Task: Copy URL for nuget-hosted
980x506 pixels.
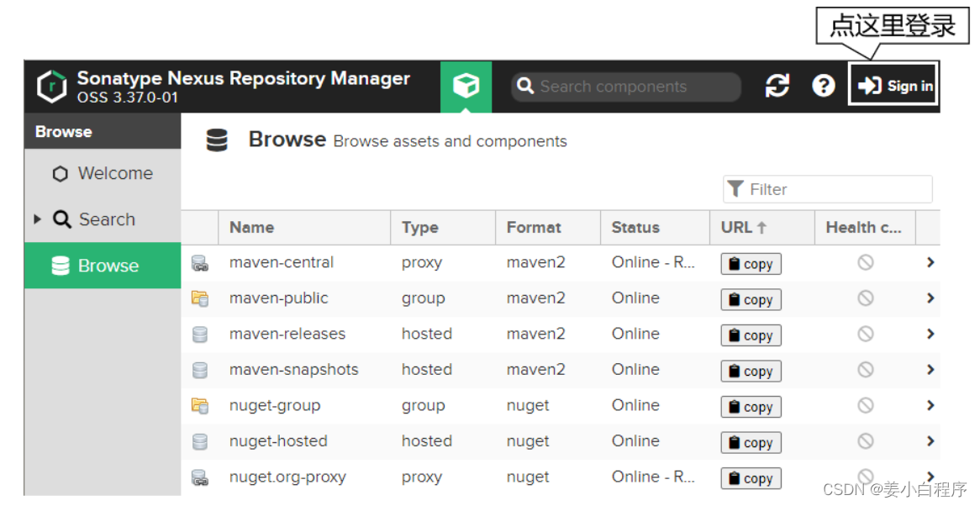Action: [x=751, y=442]
